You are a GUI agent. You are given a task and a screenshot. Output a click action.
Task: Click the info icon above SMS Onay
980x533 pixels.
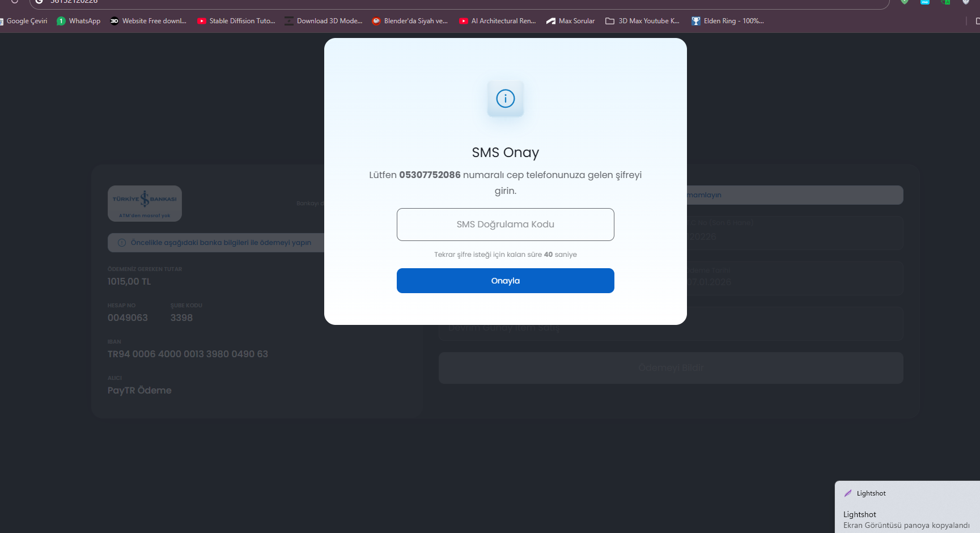505,99
